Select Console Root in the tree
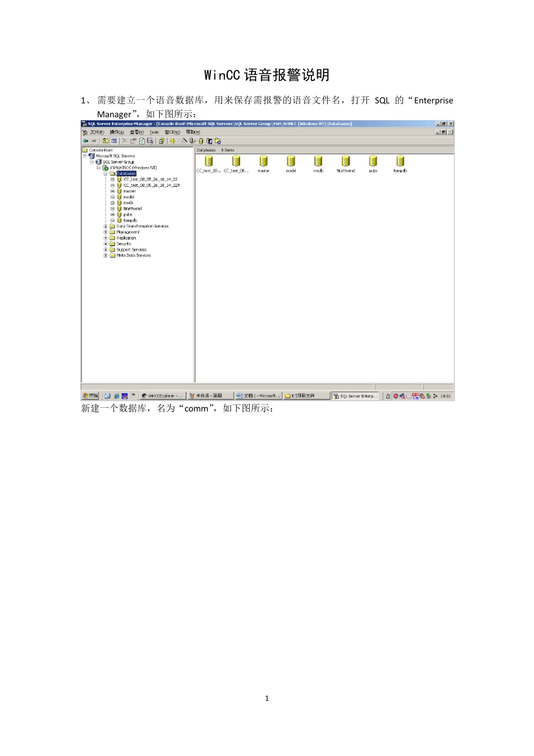 tap(101, 150)
